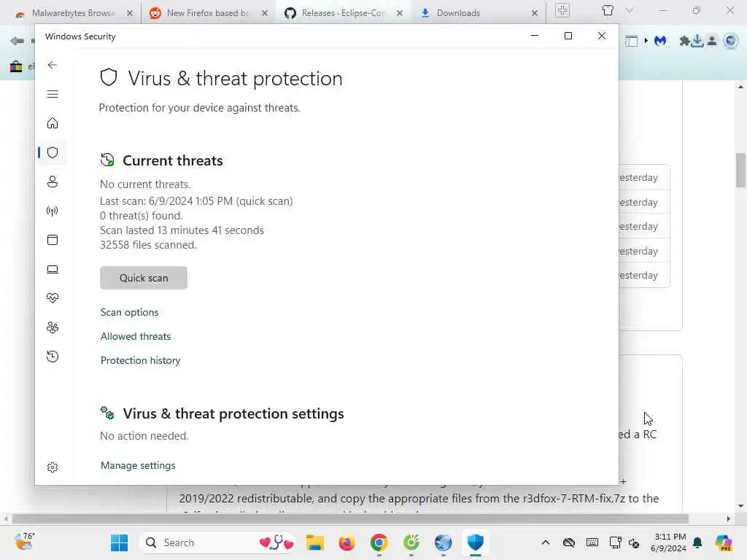The height and width of the screenshot is (560, 747).
Task: Click the scroll down arrow in browser
Action: (740, 506)
